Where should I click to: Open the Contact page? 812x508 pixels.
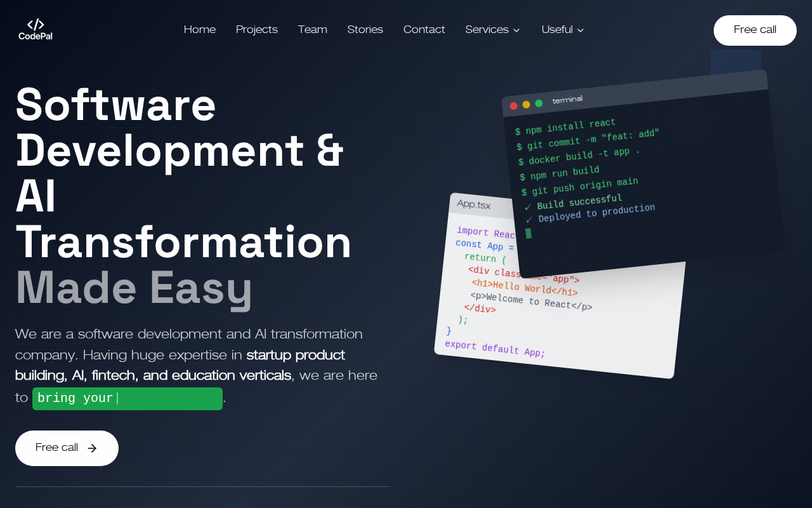(x=424, y=30)
